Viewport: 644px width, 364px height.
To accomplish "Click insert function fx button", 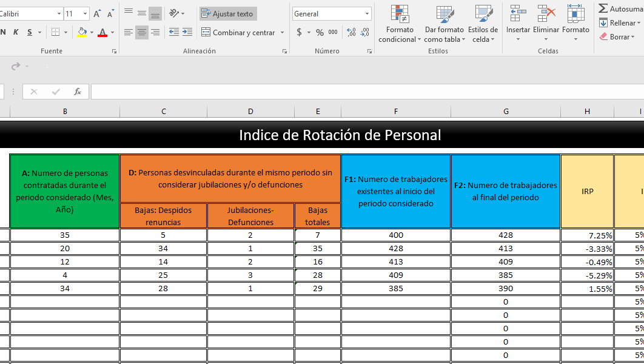I will 77,92.
